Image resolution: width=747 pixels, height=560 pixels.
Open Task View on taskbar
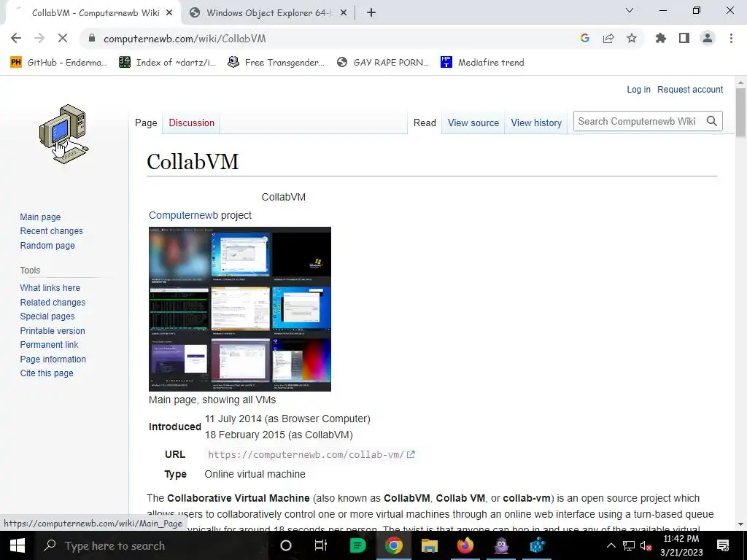click(321, 545)
